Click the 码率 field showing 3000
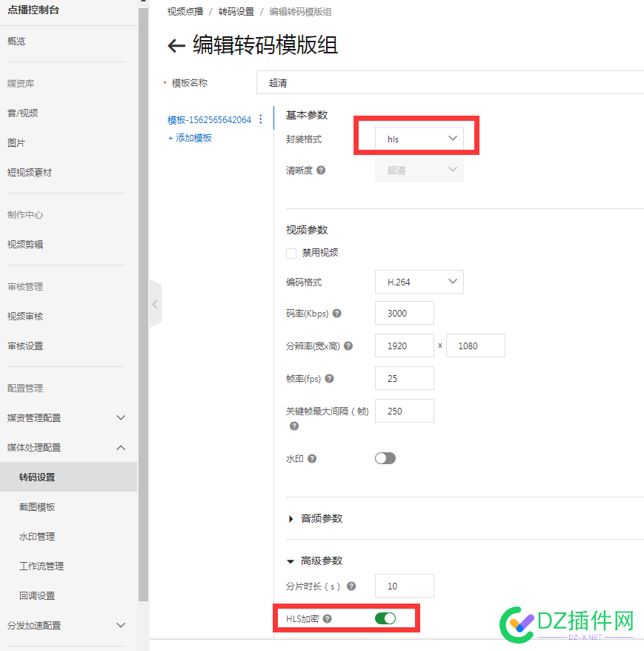This screenshot has width=644, height=651. [405, 313]
